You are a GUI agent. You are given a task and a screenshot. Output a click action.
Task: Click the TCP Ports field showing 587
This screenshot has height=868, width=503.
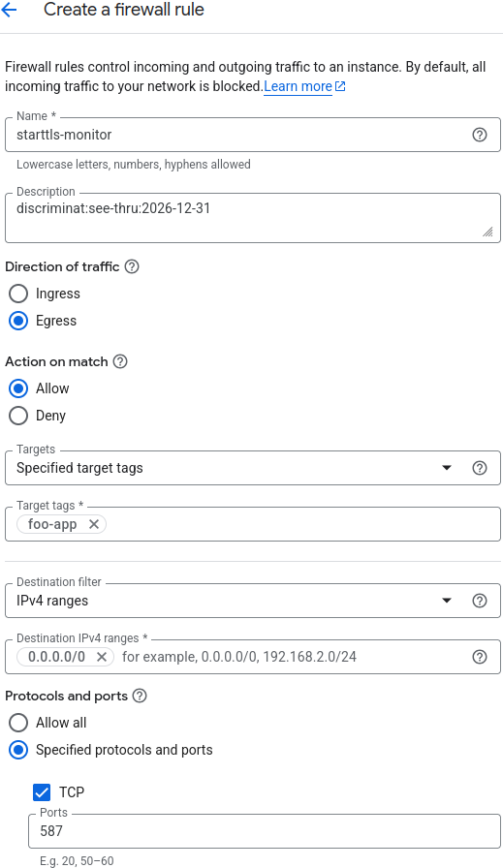(x=265, y=831)
